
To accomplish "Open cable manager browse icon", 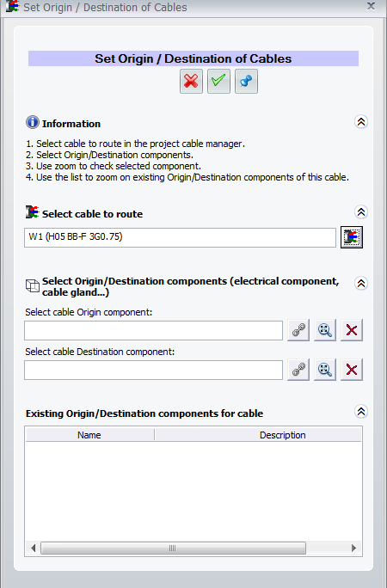I will click(352, 237).
